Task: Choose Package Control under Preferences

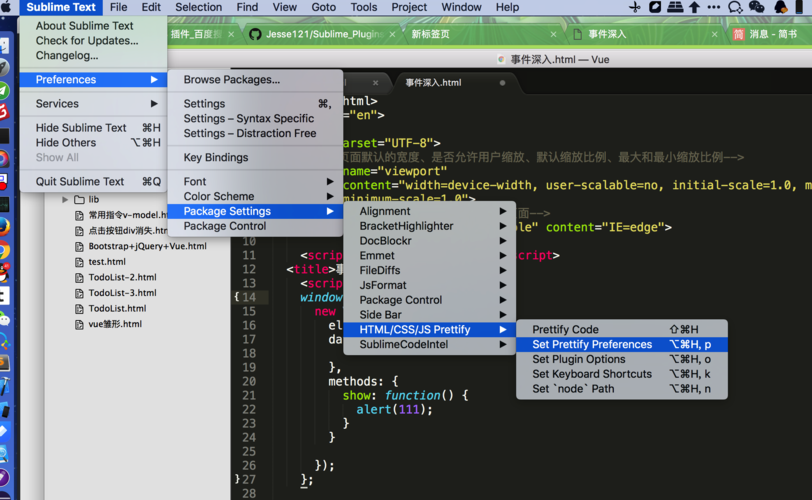Action: pyautogui.click(x=255, y=226)
